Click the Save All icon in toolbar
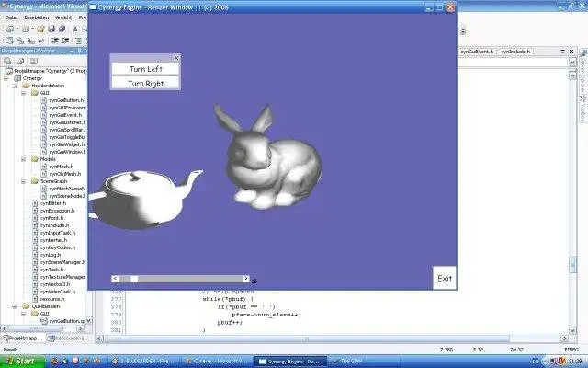The width and height of the screenshot is (588, 368). tap(62, 29)
